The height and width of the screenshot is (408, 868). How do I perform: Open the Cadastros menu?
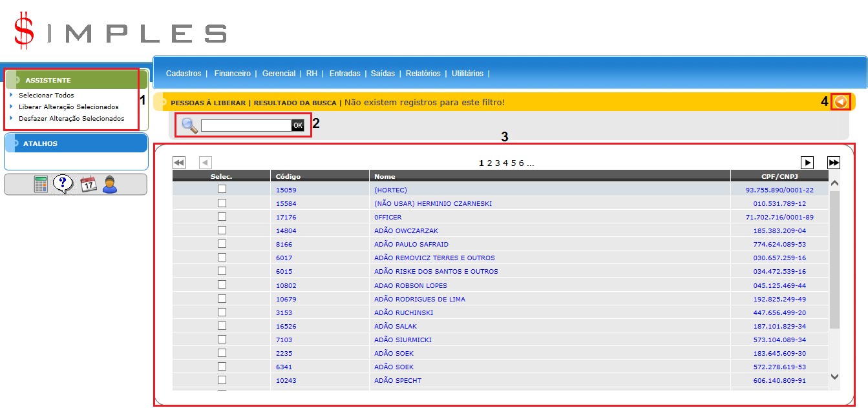pyautogui.click(x=184, y=74)
